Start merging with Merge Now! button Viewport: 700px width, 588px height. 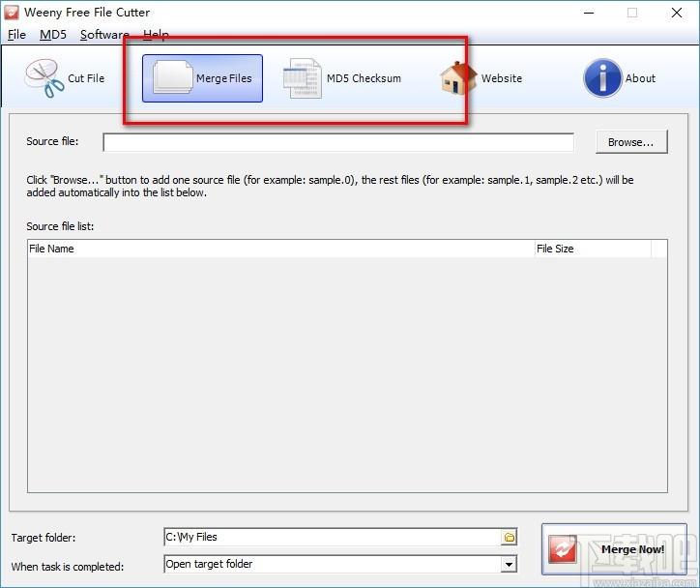tap(614, 549)
